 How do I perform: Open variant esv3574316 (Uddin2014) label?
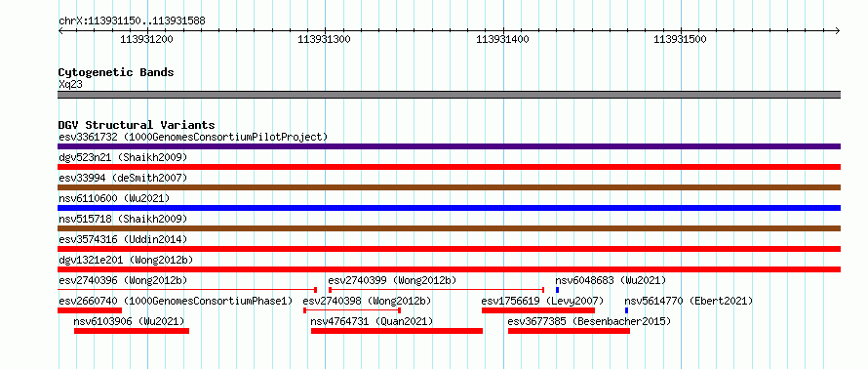pyautogui.click(x=123, y=239)
